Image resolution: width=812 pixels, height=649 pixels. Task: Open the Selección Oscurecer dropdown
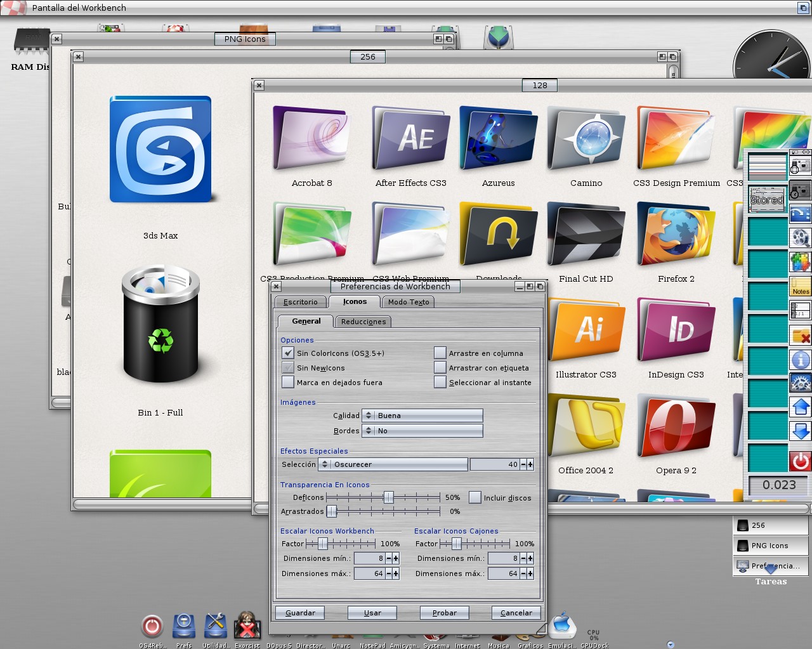tap(393, 464)
